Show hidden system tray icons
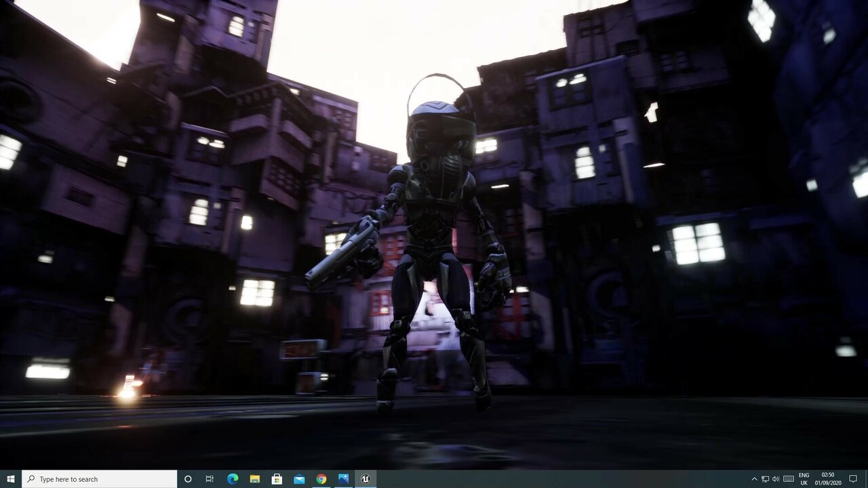Viewport: 868px width, 488px height. point(754,479)
